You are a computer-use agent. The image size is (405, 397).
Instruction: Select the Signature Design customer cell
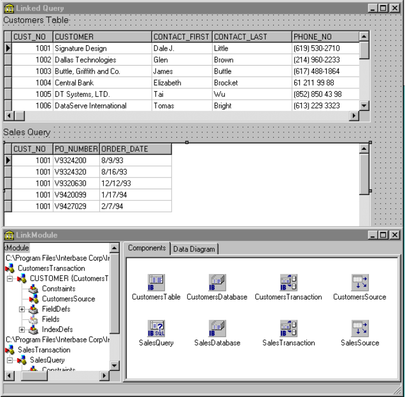point(102,48)
